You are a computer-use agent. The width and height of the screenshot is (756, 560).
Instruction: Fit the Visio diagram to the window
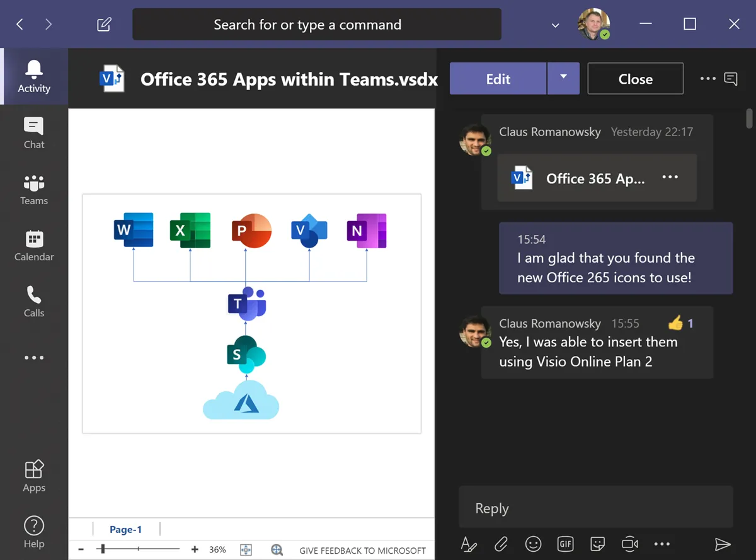pyautogui.click(x=246, y=549)
